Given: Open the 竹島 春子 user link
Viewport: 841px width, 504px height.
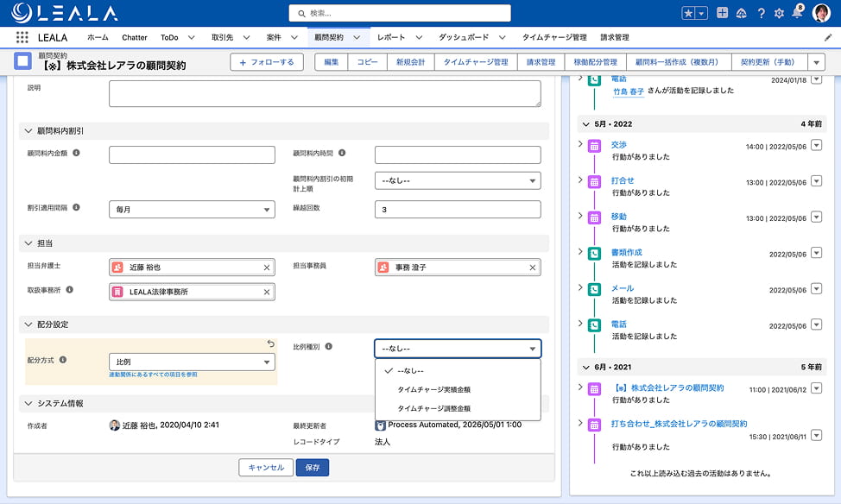Looking at the screenshot, I should point(629,91).
